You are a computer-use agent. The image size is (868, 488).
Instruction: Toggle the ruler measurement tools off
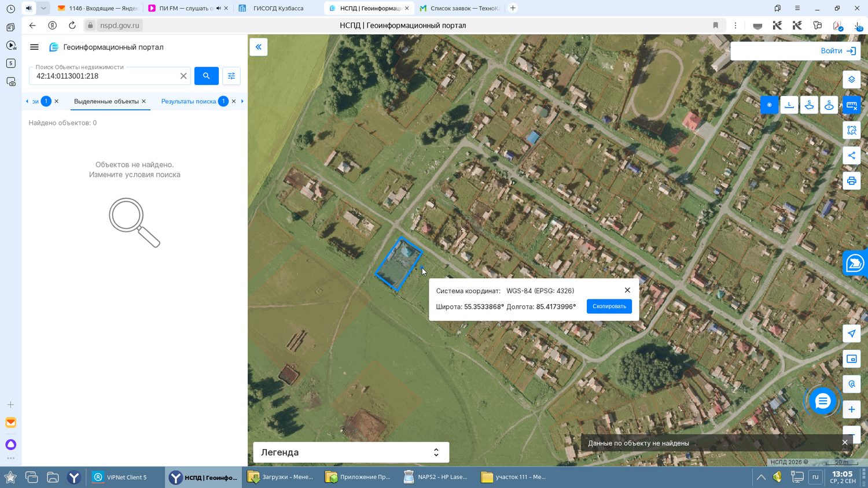[x=851, y=105]
